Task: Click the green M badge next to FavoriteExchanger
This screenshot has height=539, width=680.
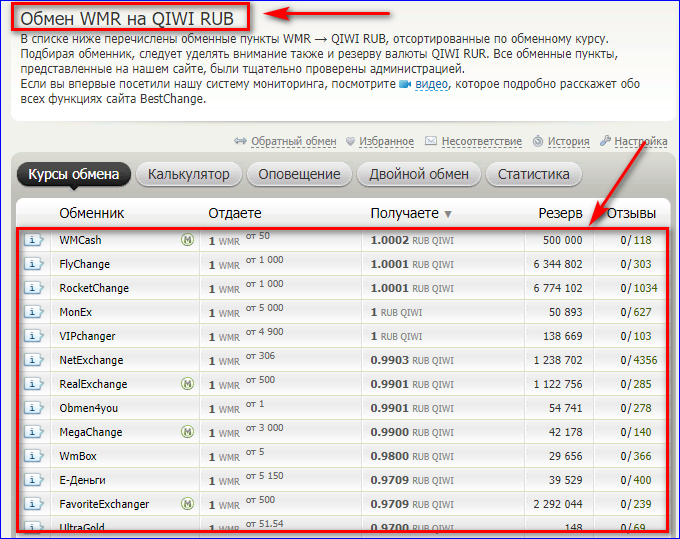Action: (187, 504)
